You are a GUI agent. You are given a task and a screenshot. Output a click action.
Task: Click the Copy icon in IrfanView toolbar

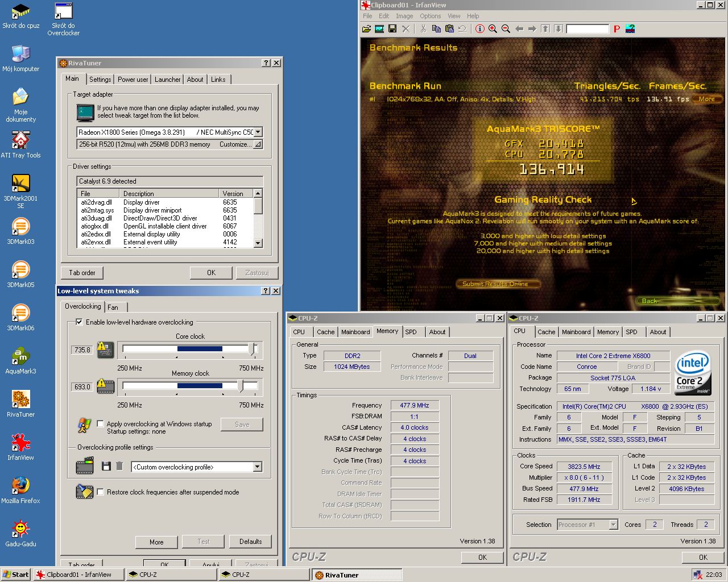[436, 29]
